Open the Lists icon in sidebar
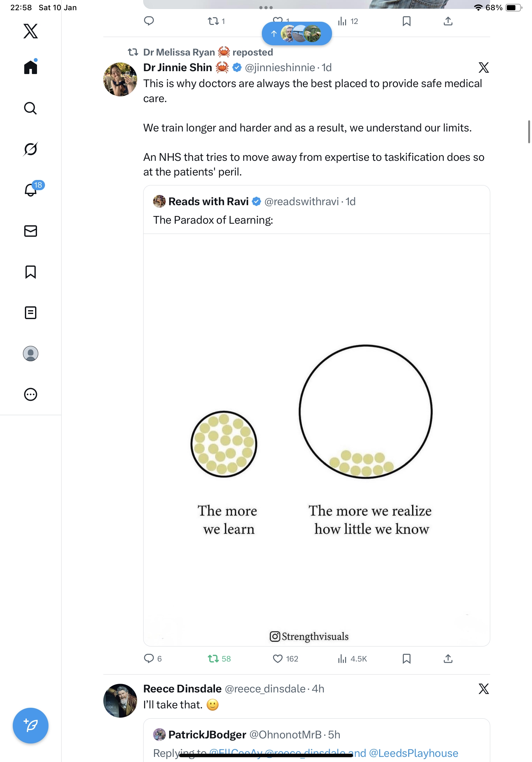This screenshot has width=532, height=762. (x=31, y=313)
